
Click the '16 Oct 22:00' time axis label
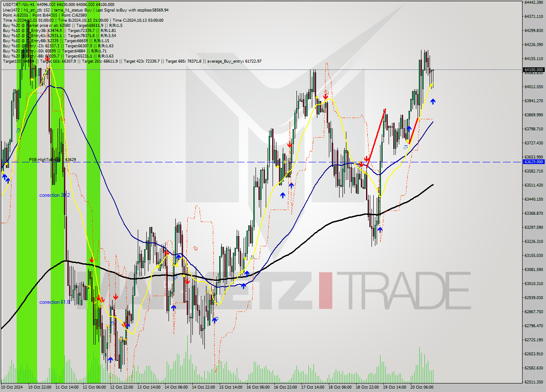(x=286, y=387)
